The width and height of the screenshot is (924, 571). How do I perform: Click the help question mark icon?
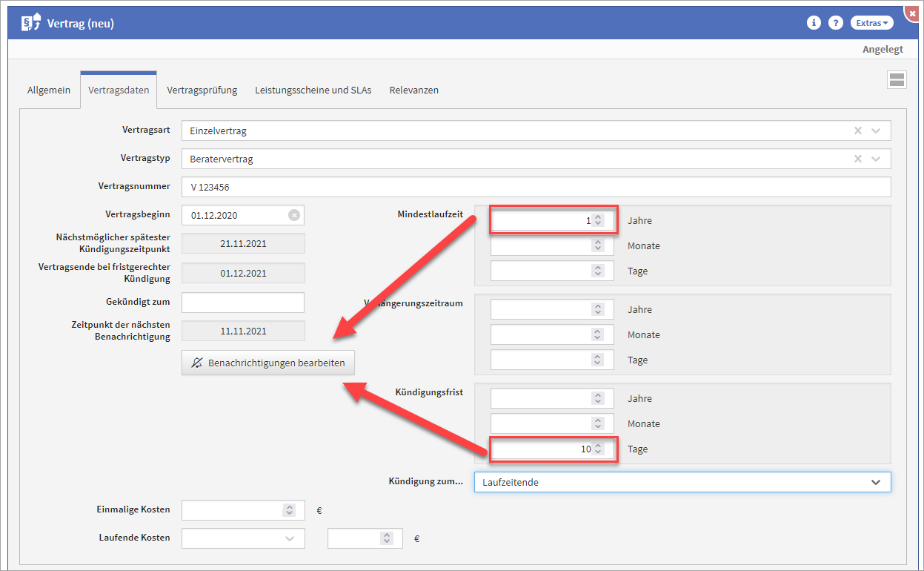click(836, 23)
